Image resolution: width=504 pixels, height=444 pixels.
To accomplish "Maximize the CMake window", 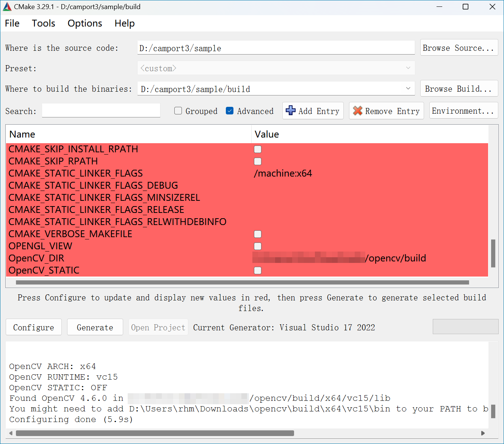I will pyautogui.click(x=466, y=7).
